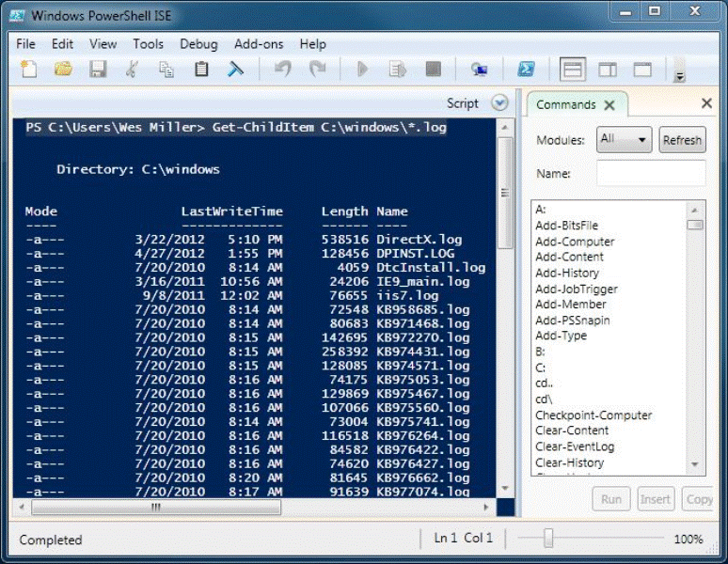
Task: Open the New Remote PowerShell Tab icon
Action: (480, 70)
